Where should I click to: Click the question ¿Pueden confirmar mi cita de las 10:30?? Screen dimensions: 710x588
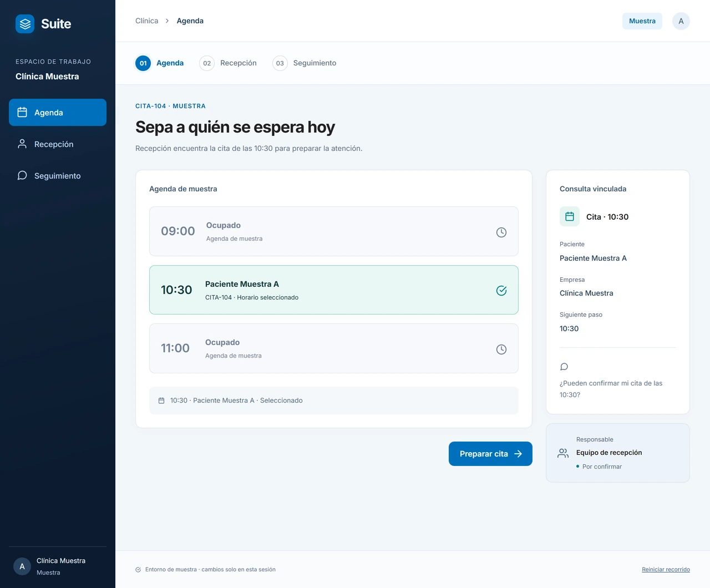(611, 389)
